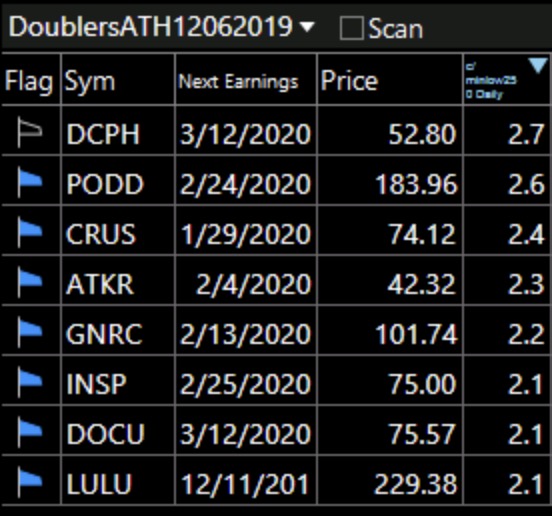Unflag the GNRC symbol
Screen dimensions: 552x516
click(x=30, y=333)
